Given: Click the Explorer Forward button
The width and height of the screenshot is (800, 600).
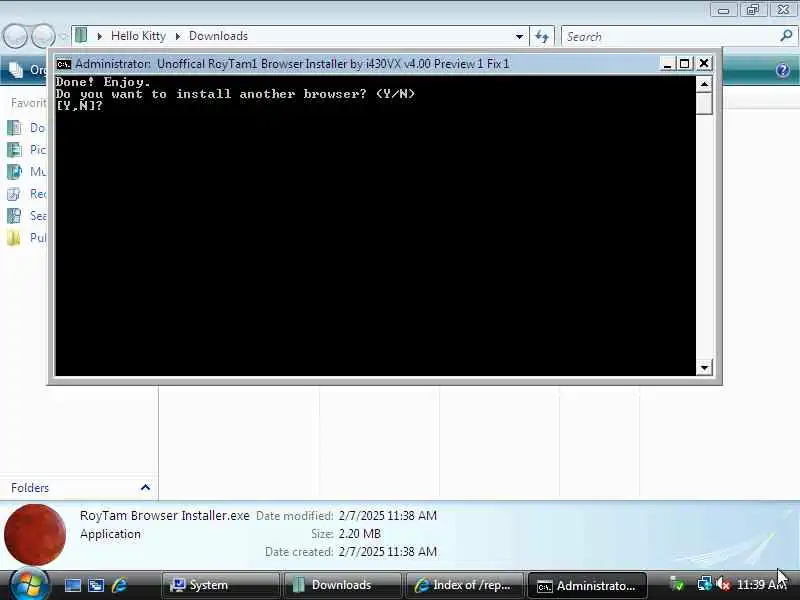Looking at the screenshot, I should [43, 36].
